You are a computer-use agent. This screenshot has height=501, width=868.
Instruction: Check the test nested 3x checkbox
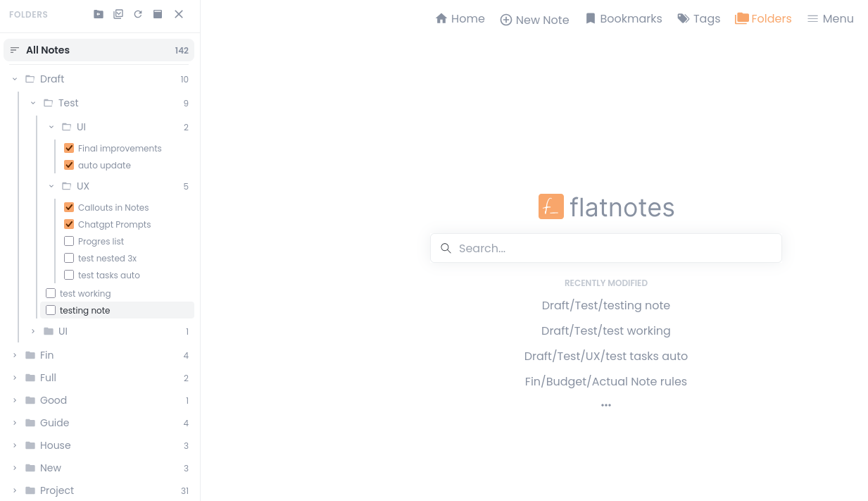click(x=69, y=258)
